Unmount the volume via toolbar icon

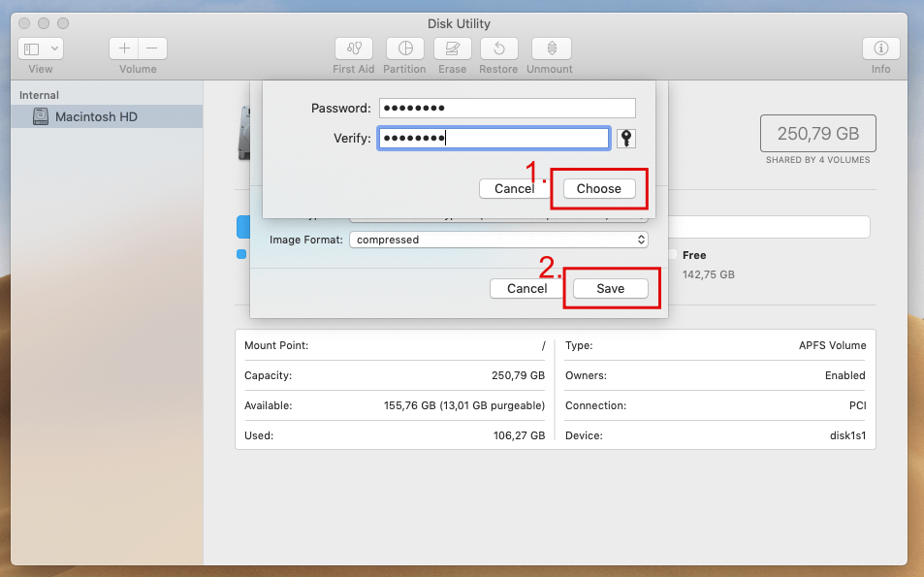551,48
